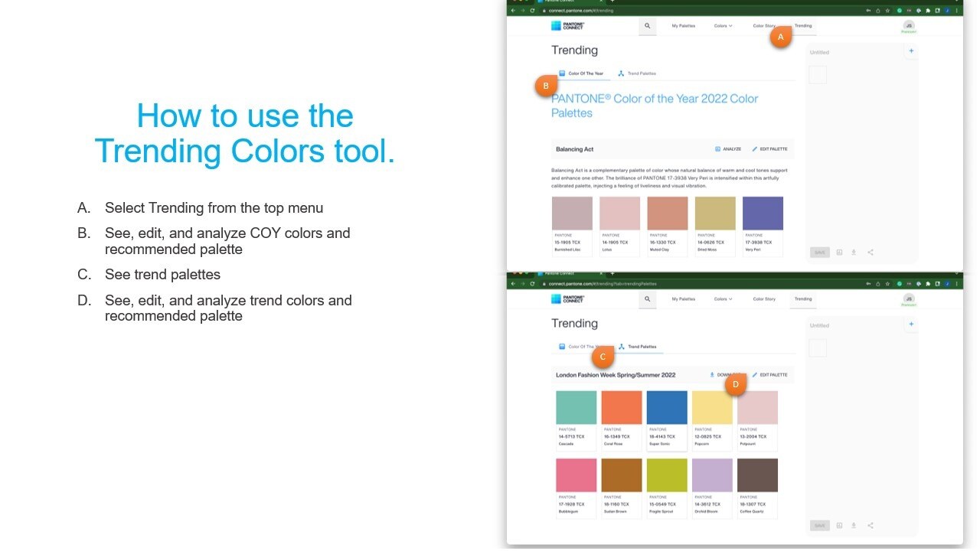This screenshot has height=551, width=980.
Task: Click plus add icon in bottom screenshot palette panel
Action: coord(911,324)
